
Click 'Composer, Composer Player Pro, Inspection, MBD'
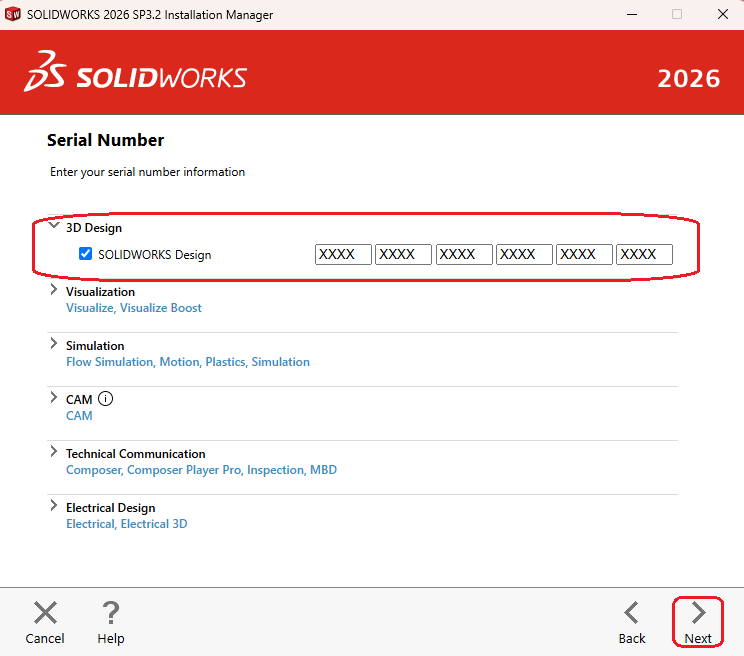(x=202, y=470)
